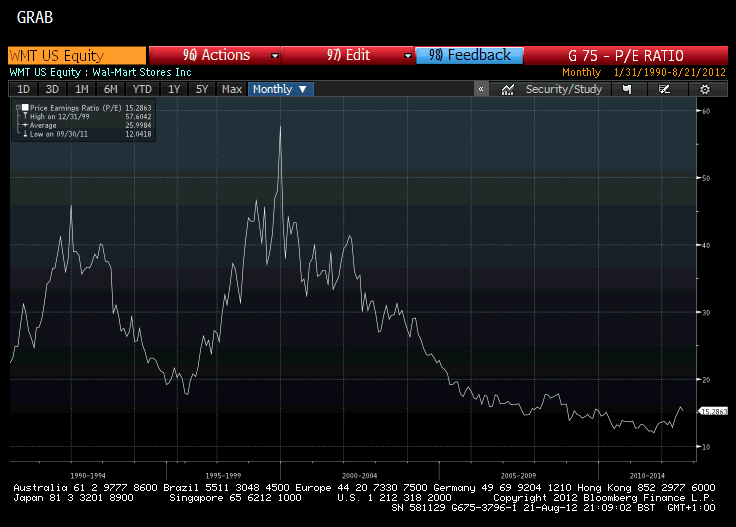Click the 40 y-axis value
The image size is (736, 527).
tap(706, 245)
